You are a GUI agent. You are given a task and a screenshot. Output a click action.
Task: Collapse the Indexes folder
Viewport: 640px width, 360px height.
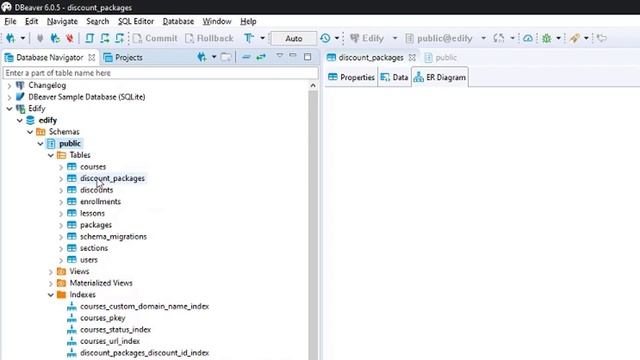pos(51,295)
